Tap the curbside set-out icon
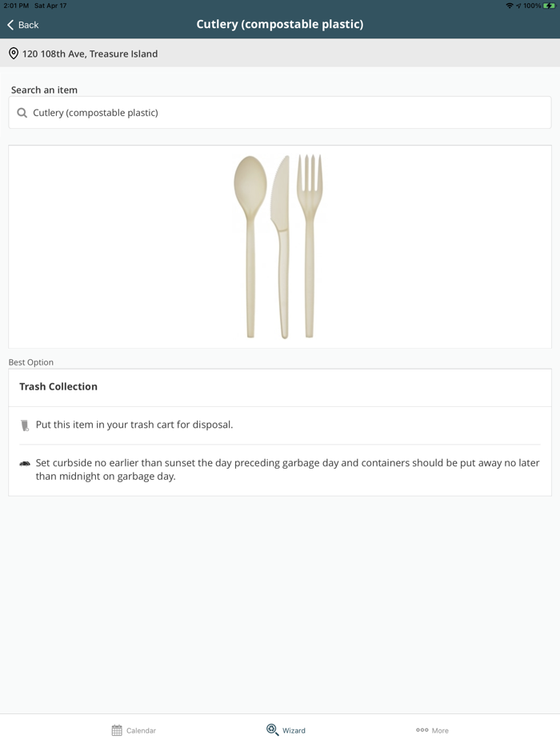Viewport: 560px width, 747px height. (25, 464)
